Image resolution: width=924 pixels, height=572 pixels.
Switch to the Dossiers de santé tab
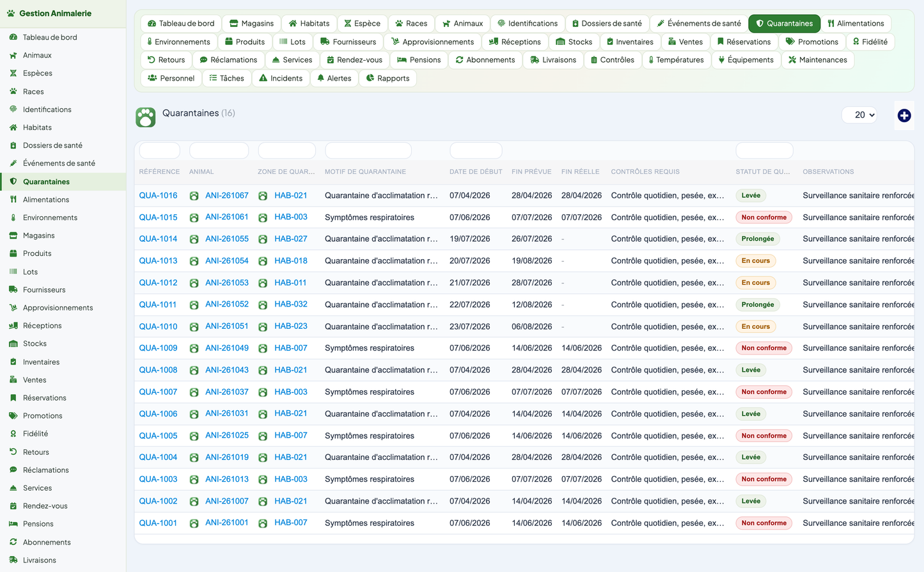coord(607,24)
